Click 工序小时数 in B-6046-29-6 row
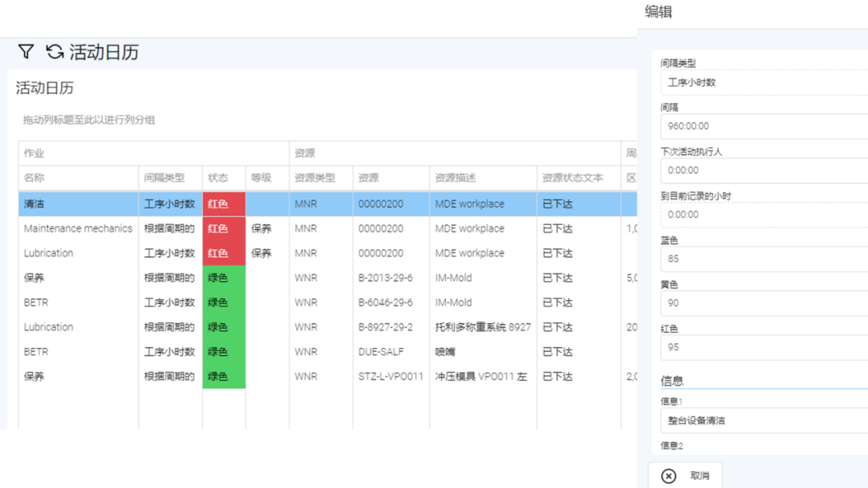868x488 pixels. 170,302
